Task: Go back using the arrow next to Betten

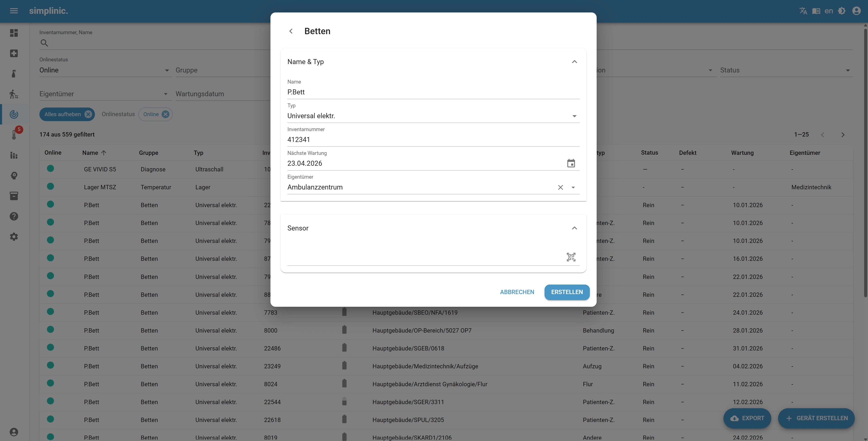Action: click(x=291, y=31)
